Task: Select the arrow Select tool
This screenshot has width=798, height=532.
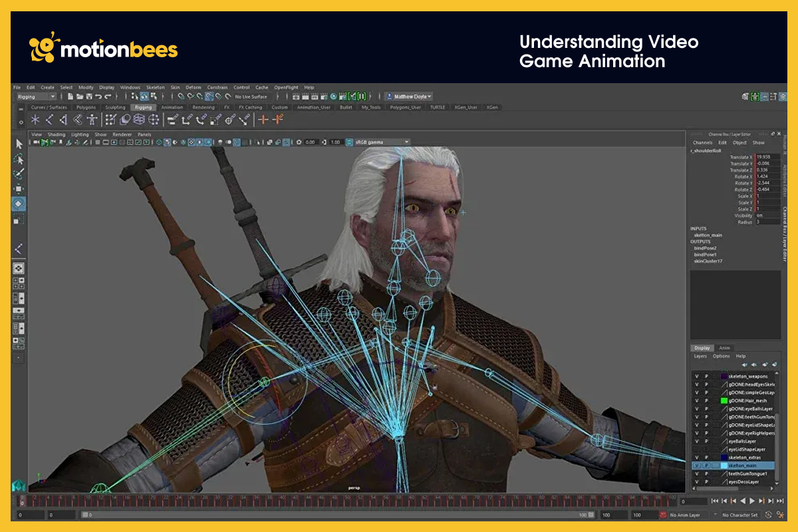Action: click(19, 144)
